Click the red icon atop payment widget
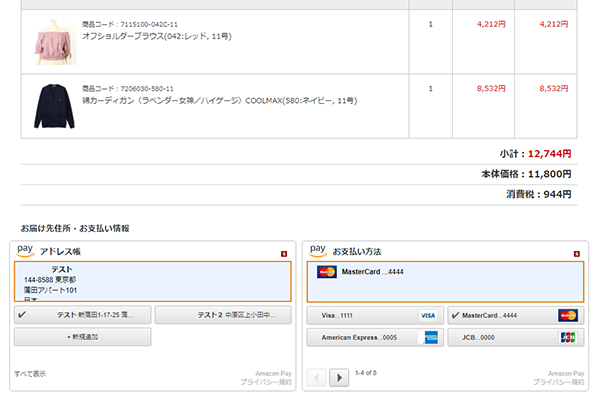The width and height of the screenshot is (600, 400). [x=577, y=253]
